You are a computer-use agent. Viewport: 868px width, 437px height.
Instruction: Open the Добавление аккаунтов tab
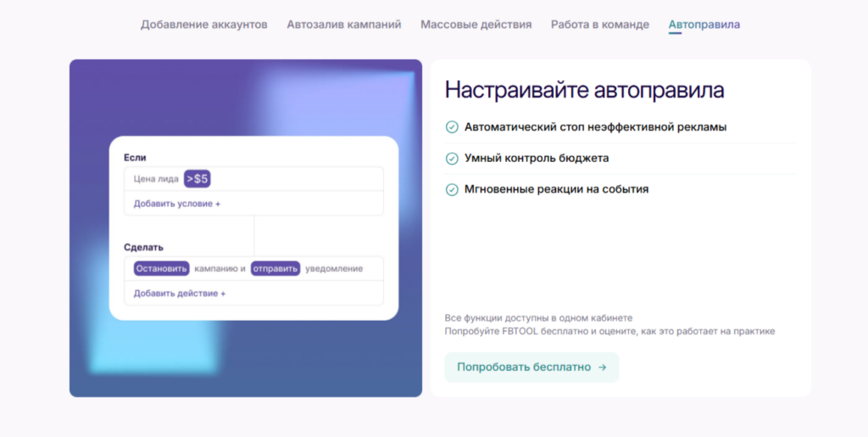click(x=203, y=25)
